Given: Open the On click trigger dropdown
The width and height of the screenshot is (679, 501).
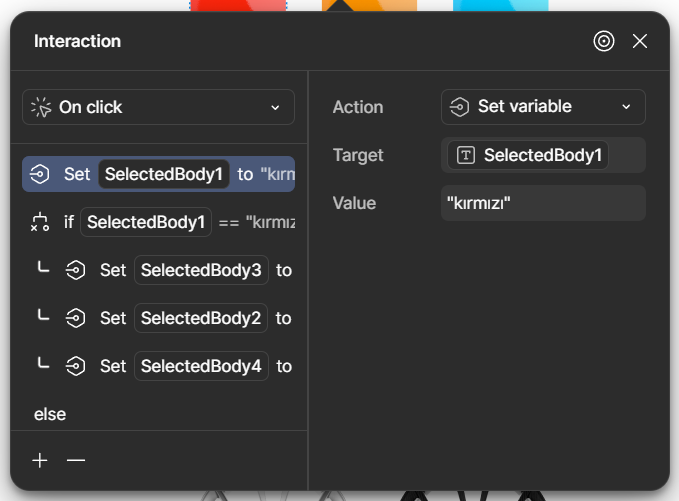Looking at the screenshot, I should pos(158,107).
